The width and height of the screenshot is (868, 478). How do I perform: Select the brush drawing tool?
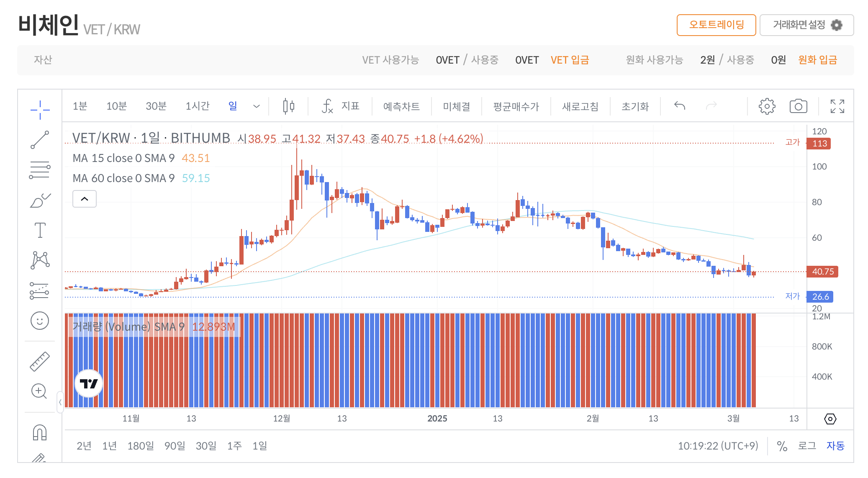coord(40,200)
